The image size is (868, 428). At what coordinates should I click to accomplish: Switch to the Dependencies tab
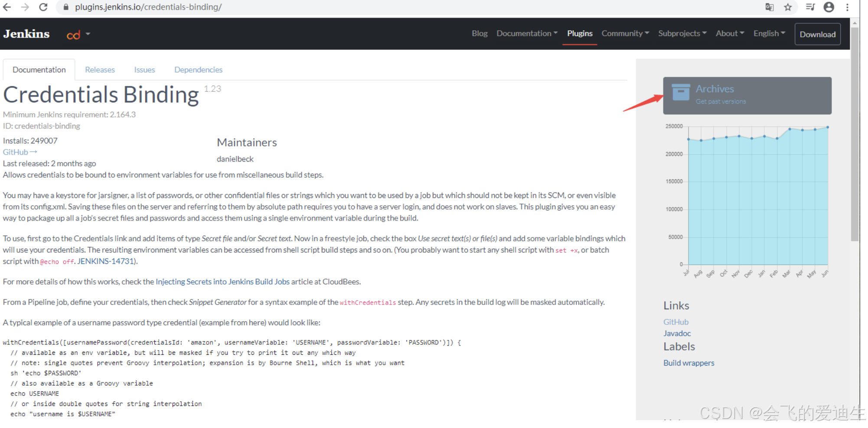pos(198,70)
